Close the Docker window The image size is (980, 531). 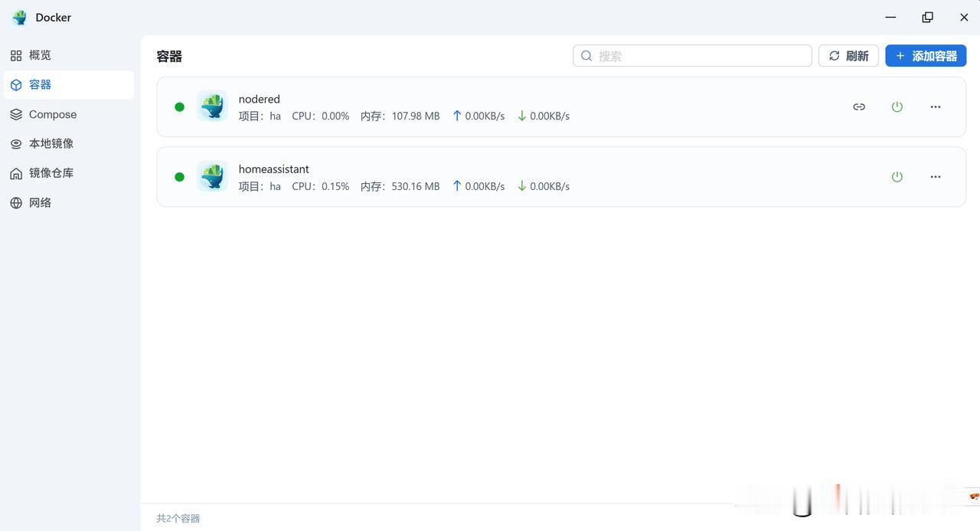tap(964, 17)
